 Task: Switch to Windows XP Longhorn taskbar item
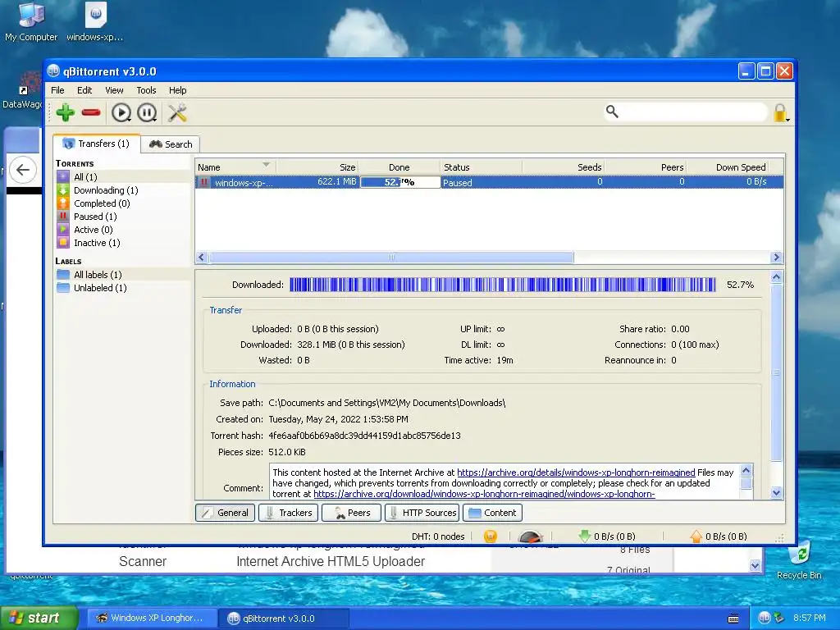tap(152, 618)
